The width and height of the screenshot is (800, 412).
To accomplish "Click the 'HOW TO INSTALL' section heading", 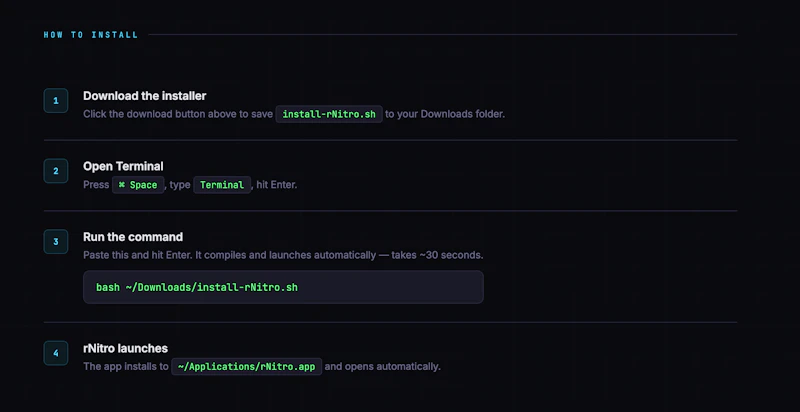I will (x=91, y=35).
